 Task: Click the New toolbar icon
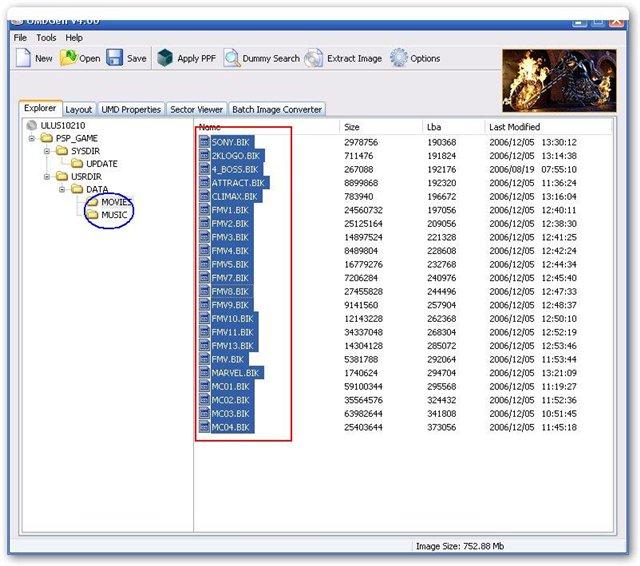pos(24,58)
